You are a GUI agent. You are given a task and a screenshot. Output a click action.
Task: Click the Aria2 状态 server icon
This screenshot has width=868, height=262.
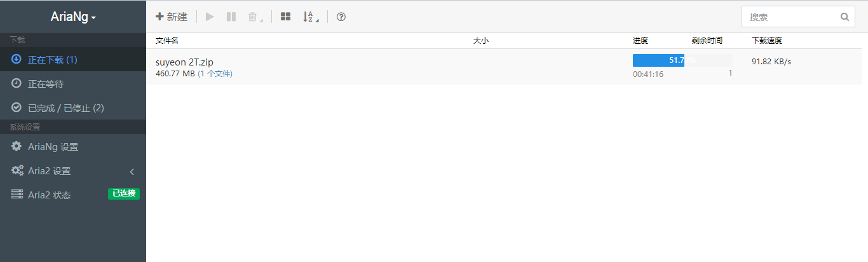click(x=17, y=195)
